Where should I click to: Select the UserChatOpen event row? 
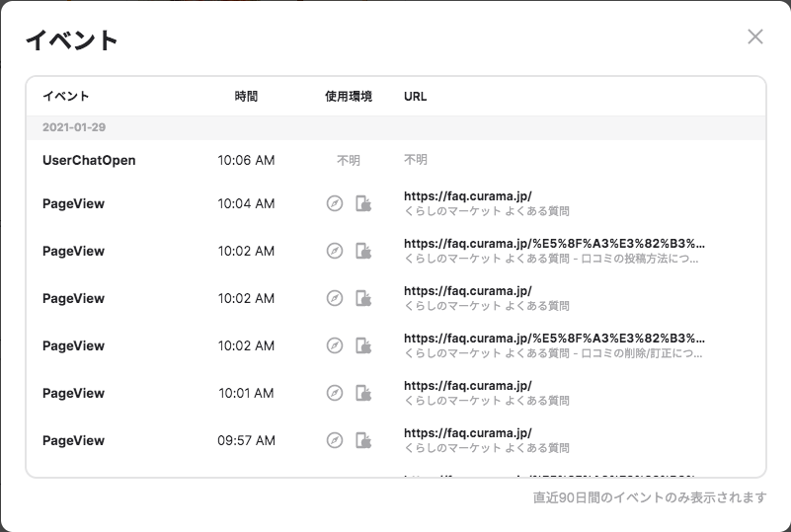(89, 160)
